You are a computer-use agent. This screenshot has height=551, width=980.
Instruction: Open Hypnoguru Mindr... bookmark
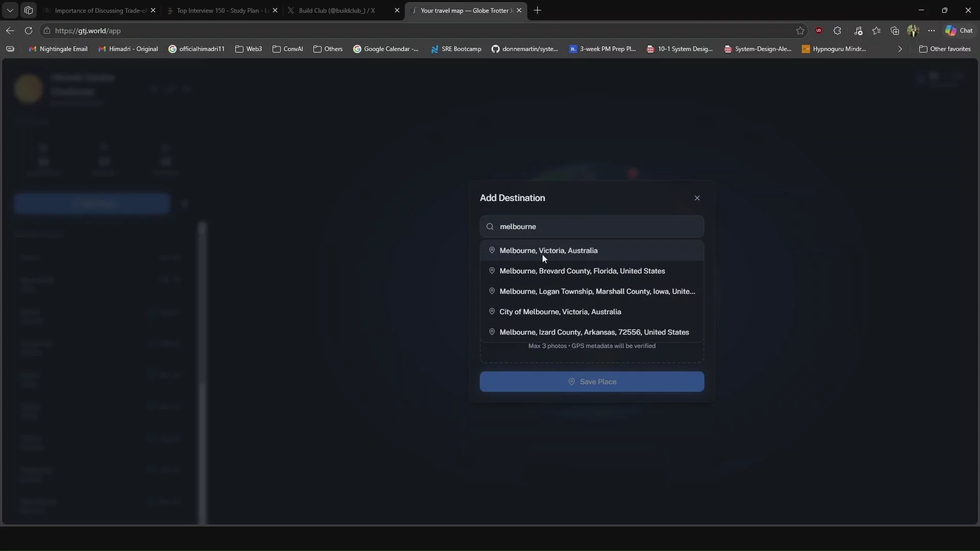coord(834,49)
